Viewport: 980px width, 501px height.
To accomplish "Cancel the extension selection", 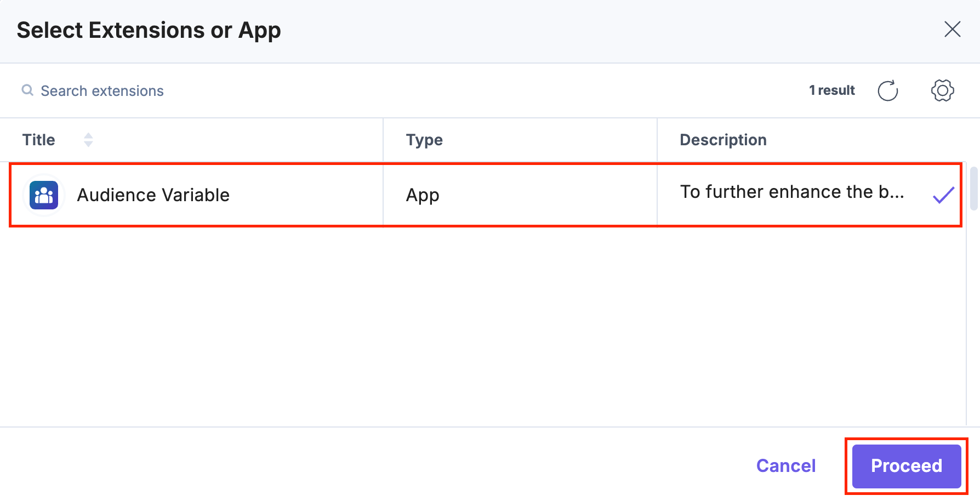I will pyautogui.click(x=786, y=466).
